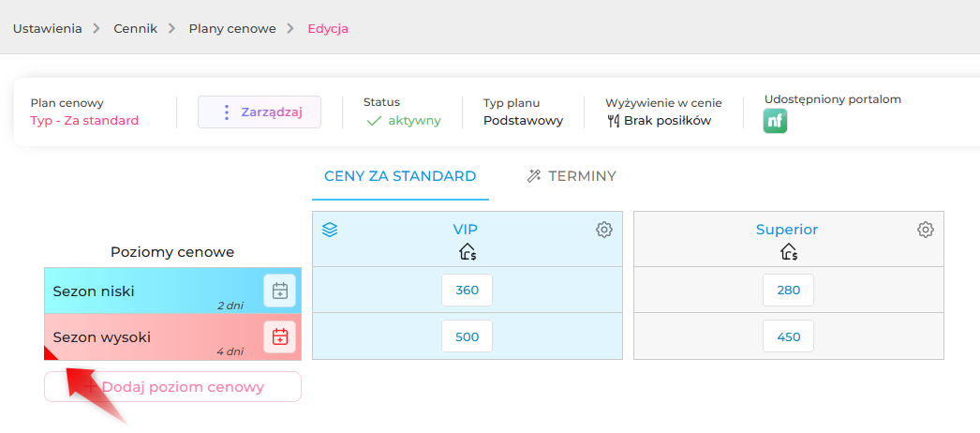Go to Plany cenowe breadcrumb

click(232, 29)
